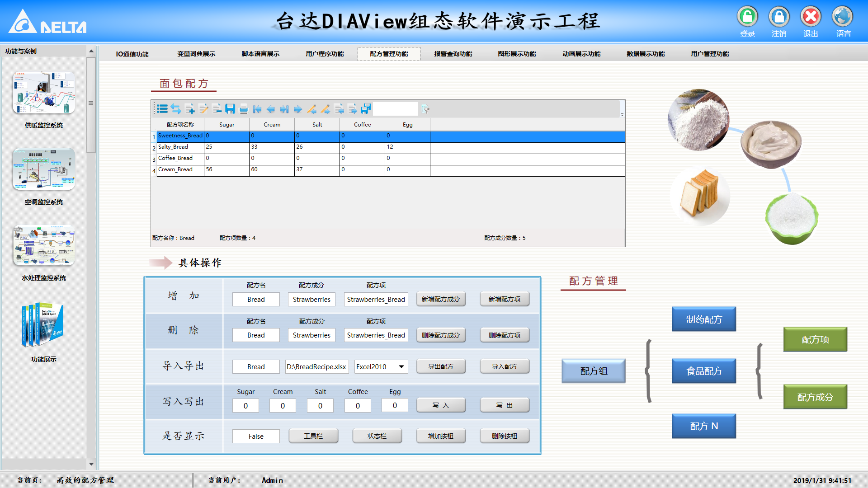Open 供暖监控系统 thumbnail in the sidebar
The height and width of the screenshot is (488, 868).
tap(43, 93)
